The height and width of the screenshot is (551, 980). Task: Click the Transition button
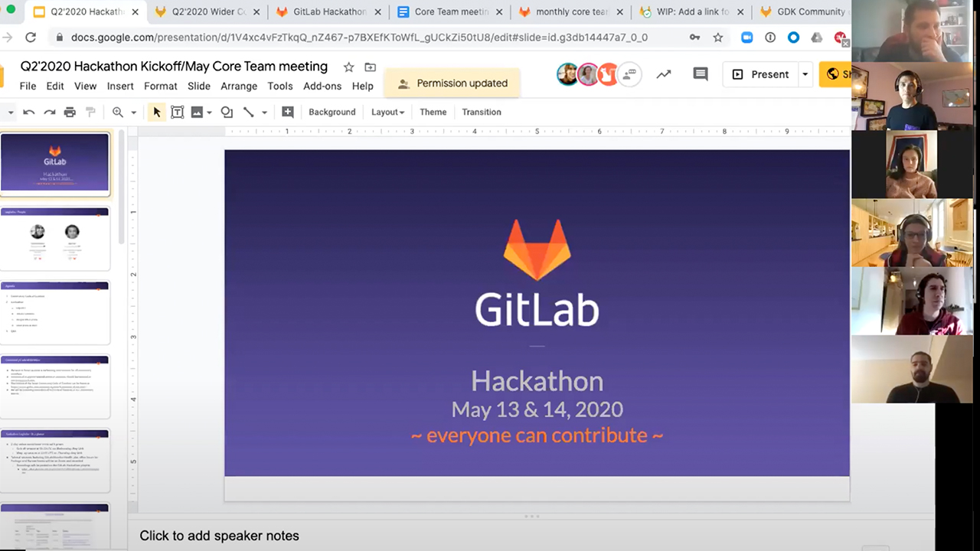click(482, 112)
